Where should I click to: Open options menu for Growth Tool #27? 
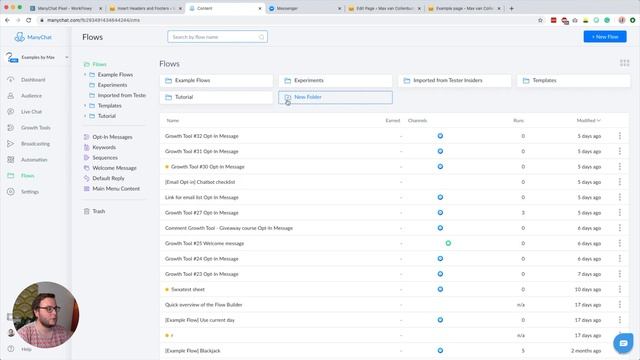(x=620, y=213)
